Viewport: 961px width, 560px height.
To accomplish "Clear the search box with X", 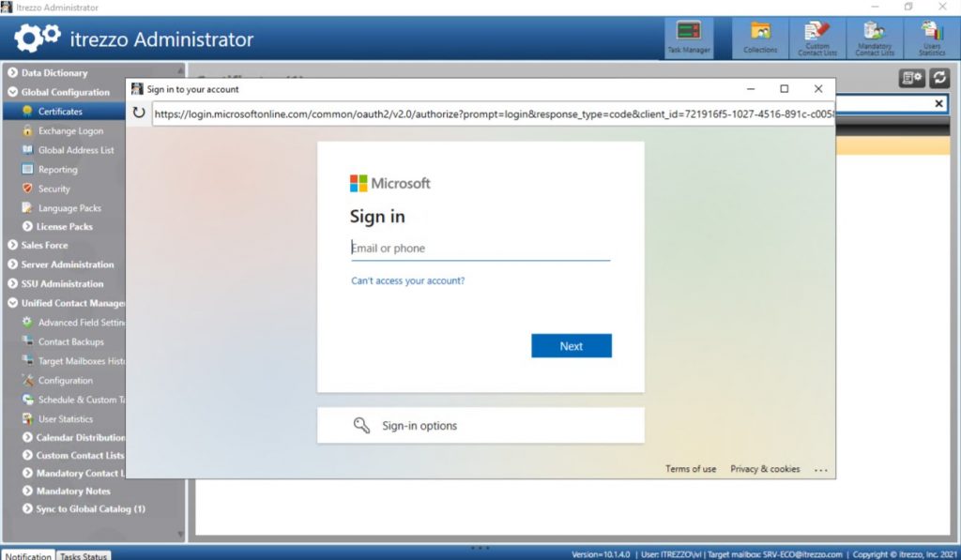I will (938, 103).
